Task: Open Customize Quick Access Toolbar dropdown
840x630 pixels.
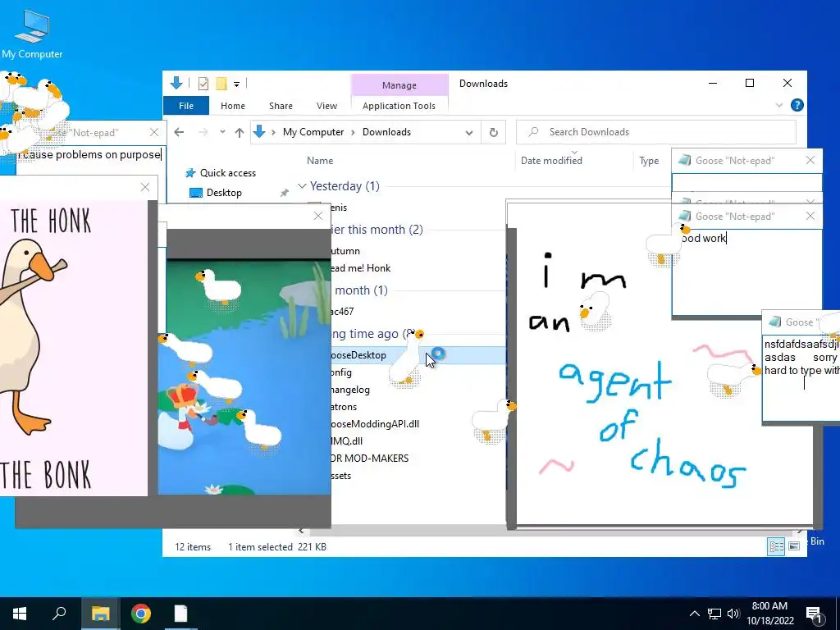Action: tap(236, 84)
